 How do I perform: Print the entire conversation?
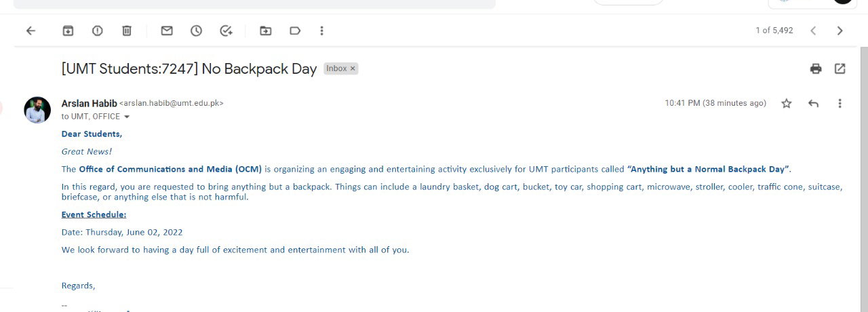click(x=816, y=69)
